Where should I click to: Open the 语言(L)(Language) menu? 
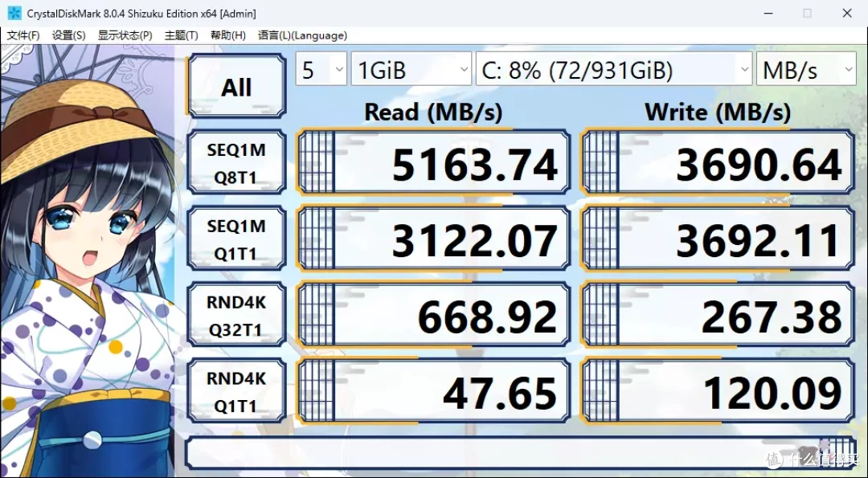(302, 35)
